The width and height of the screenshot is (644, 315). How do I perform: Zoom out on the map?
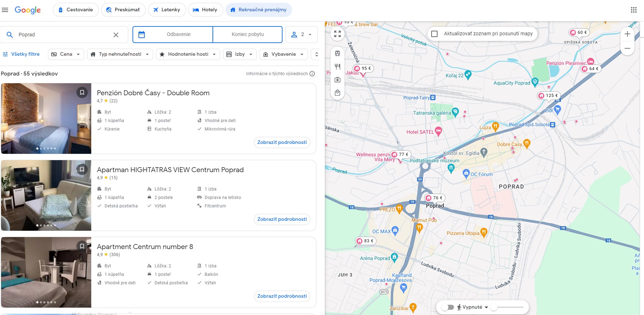tap(627, 48)
